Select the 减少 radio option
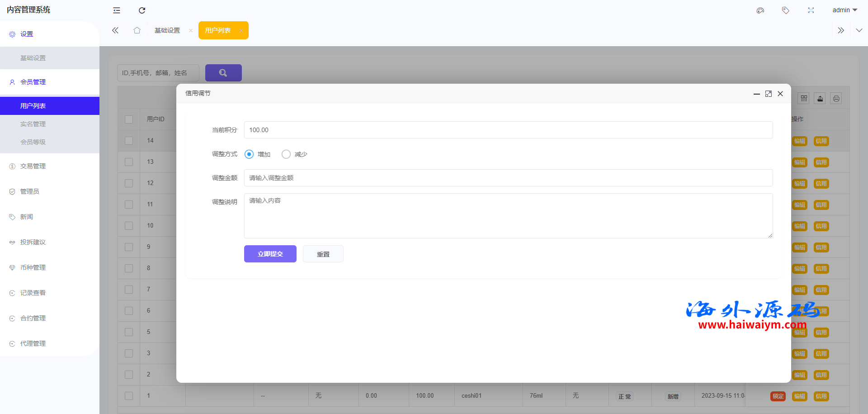The image size is (868, 414). 286,154
